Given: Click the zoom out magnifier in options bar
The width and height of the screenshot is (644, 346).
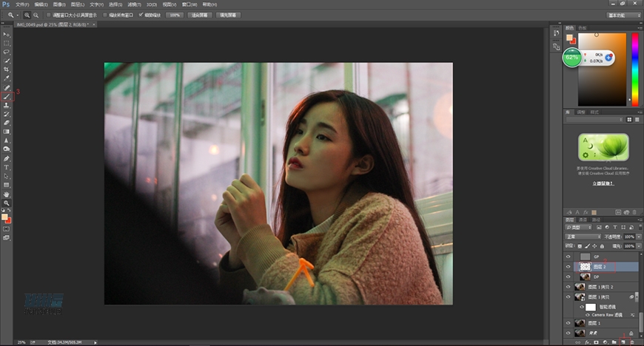Looking at the screenshot, I should pos(36,14).
